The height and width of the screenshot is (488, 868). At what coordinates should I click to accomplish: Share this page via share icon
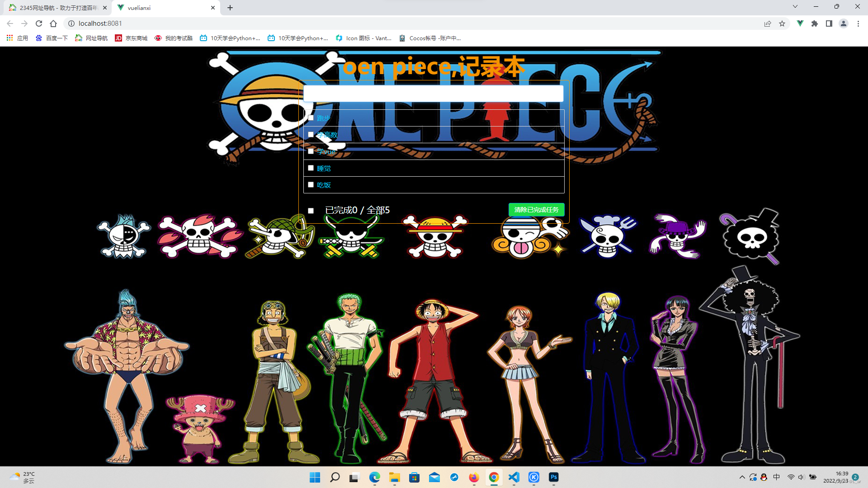pos(768,23)
